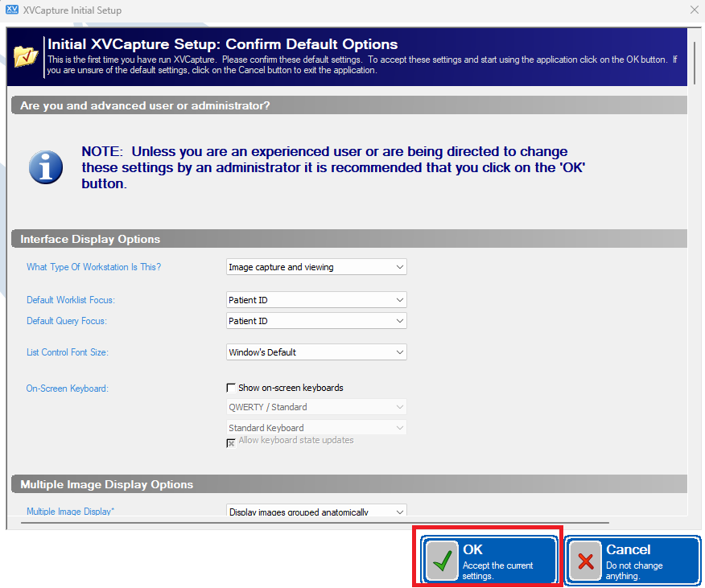Click the 'Multiple Image Display*' label
705x588 pixels.
coord(70,511)
